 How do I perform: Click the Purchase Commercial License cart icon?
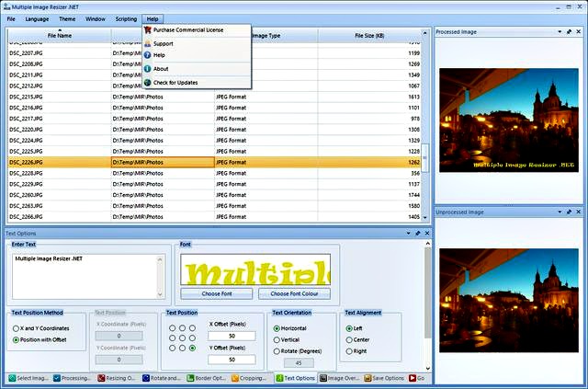(x=147, y=30)
